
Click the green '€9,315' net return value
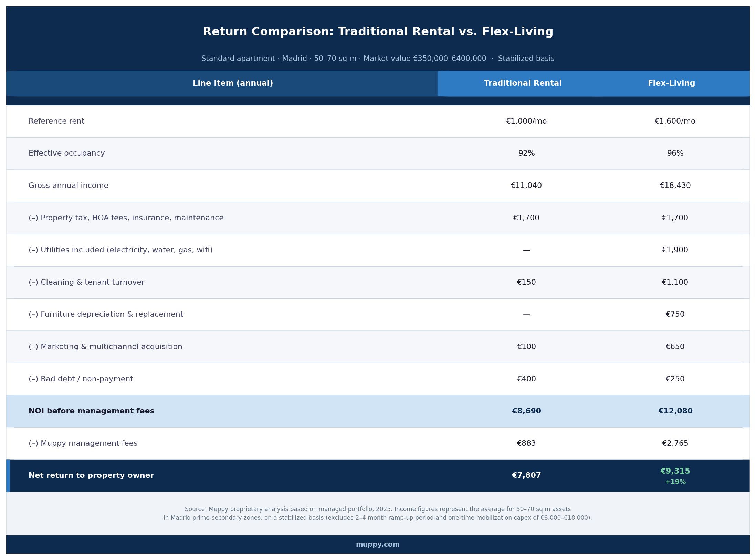(x=675, y=471)
